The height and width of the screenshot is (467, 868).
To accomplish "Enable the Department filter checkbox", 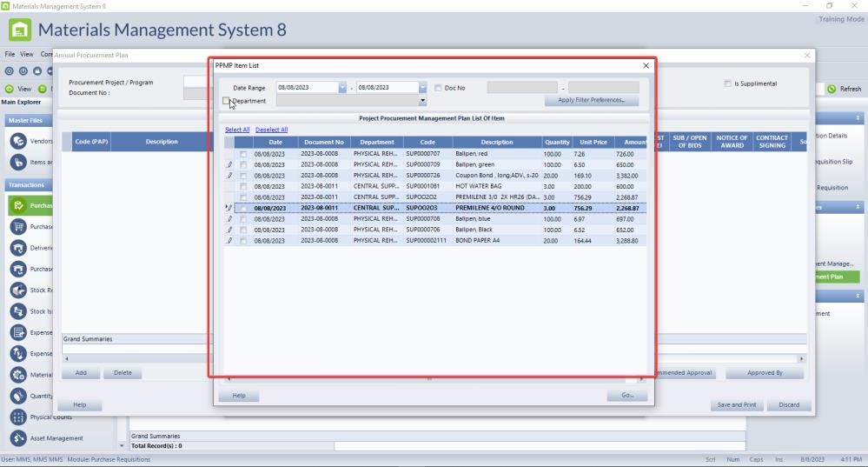I will [x=227, y=101].
